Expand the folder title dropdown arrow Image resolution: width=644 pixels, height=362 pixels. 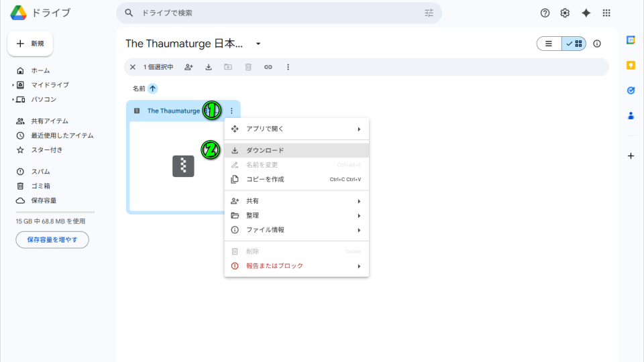(x=258, y=44)
